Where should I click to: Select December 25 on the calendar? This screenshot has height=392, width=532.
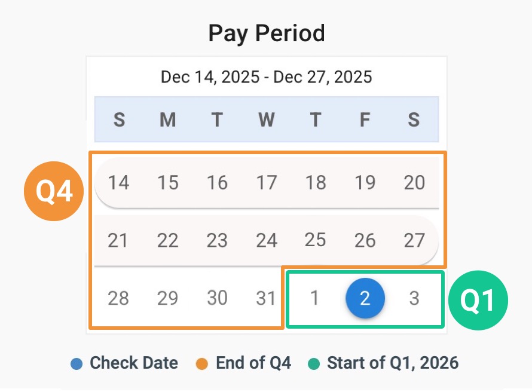tap(315, 240)
